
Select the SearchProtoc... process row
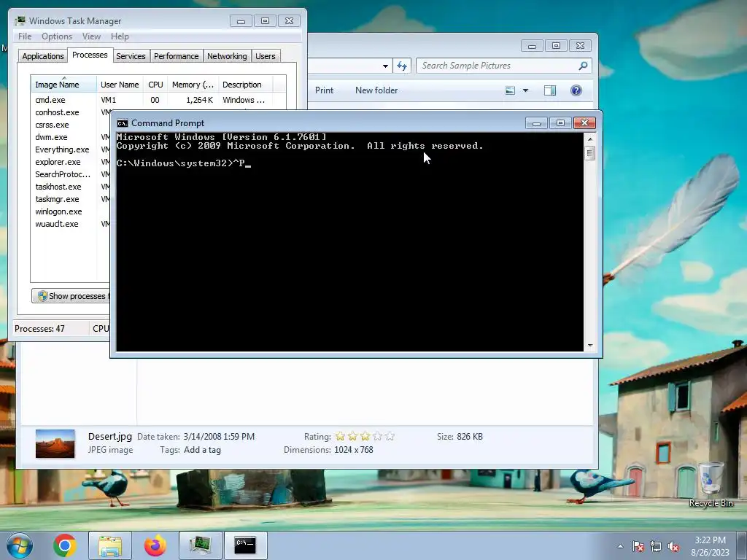pyautogui.click(x=71, y=174)
